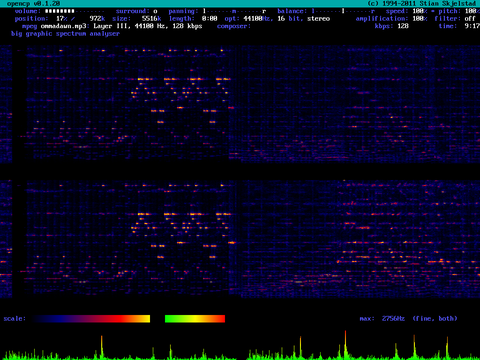The width and height of the screenshot is (480, 360).
Task: Click the 'kbps: 128' readout
Action: tap(392, 26)
